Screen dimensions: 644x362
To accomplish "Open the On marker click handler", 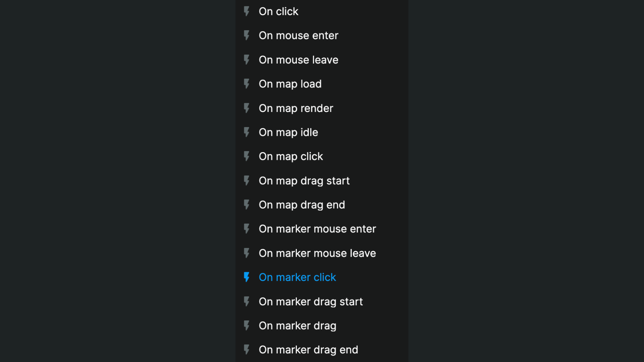I will coord(297,277).
